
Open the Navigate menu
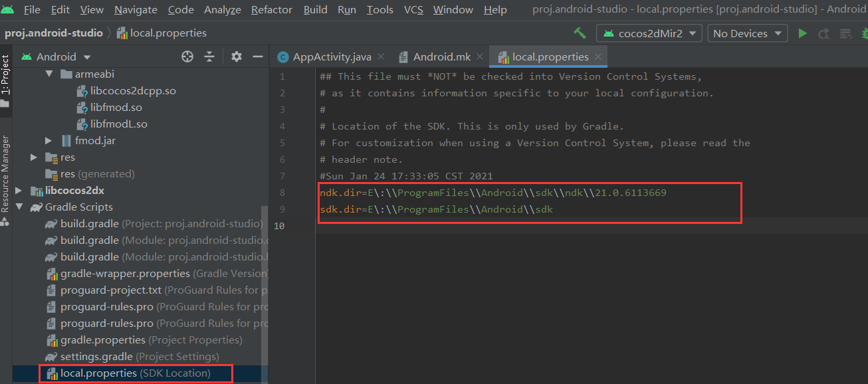pyautogui.click(x=136, y=10)
